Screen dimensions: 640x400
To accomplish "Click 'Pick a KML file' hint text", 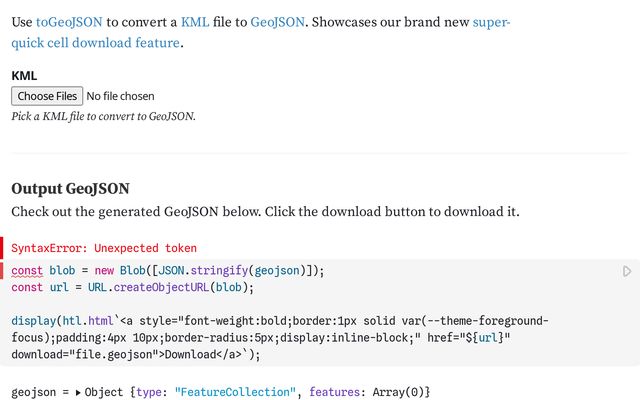I will (104, 116).
